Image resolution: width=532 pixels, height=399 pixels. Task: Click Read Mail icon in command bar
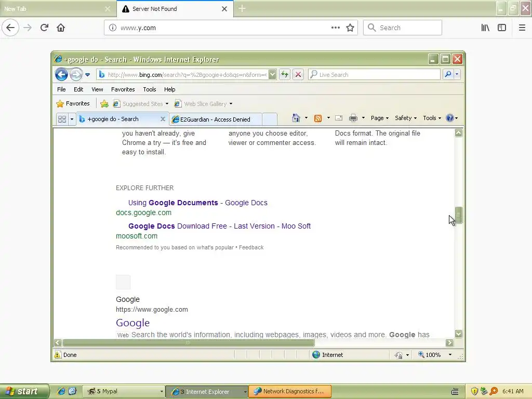tap(338, 118)
